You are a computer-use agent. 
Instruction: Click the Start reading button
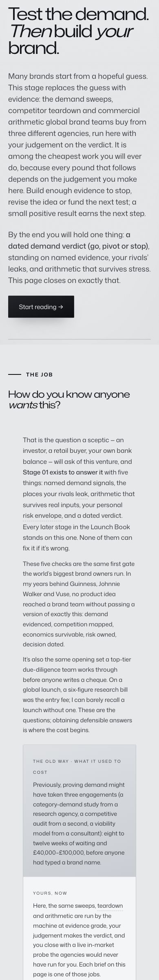tap(41, 307)
